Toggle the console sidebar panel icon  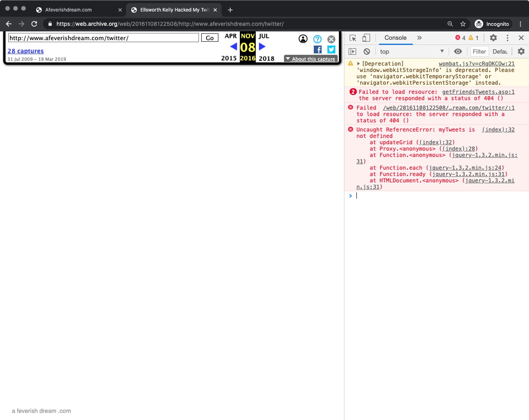[x=352, y=52]
